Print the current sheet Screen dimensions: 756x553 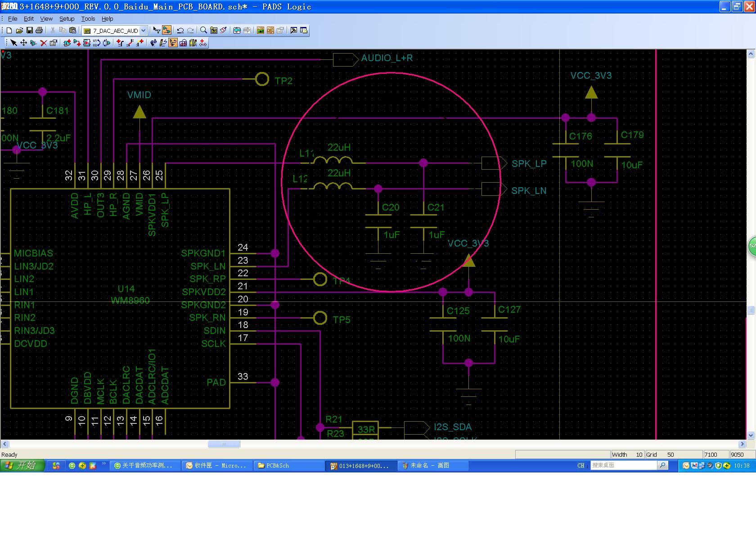tap(39, 30)
